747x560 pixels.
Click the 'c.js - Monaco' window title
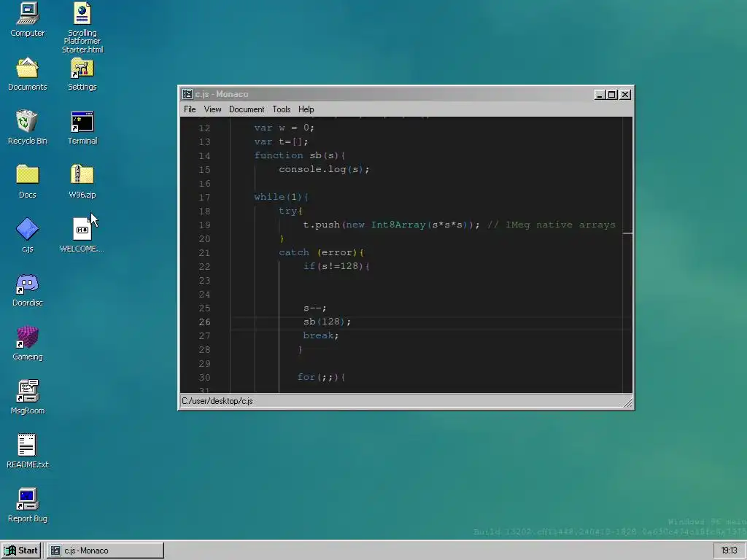point(222,94)
